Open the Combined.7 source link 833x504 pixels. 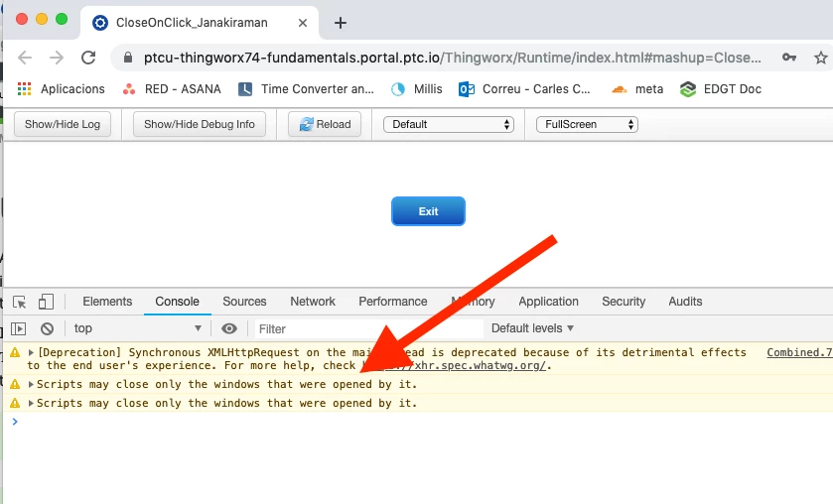click(x=799, y=352)
